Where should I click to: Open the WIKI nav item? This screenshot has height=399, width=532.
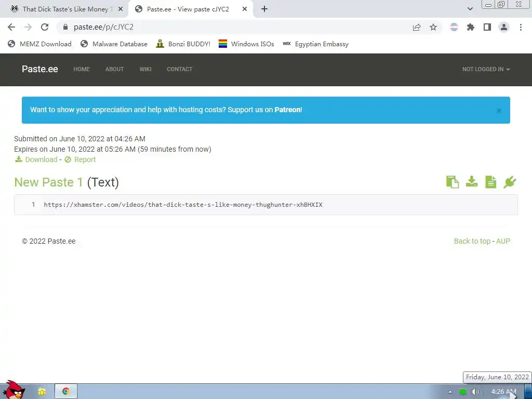pyautogui.click(x=145, y=69)
